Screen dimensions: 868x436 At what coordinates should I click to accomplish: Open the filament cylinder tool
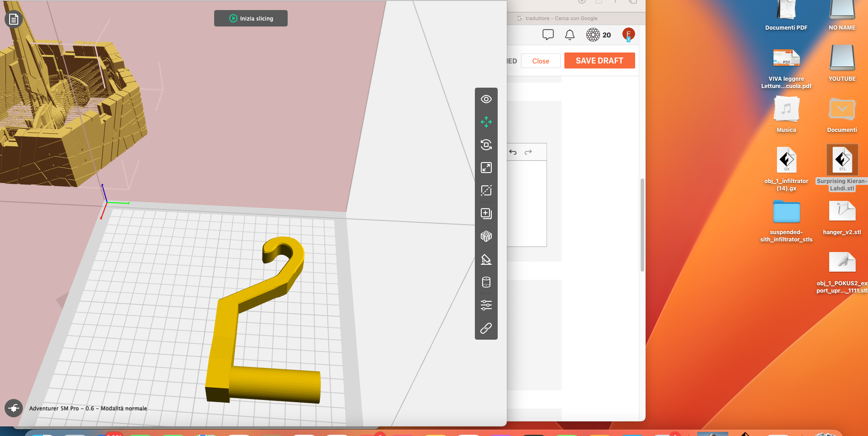486,282
